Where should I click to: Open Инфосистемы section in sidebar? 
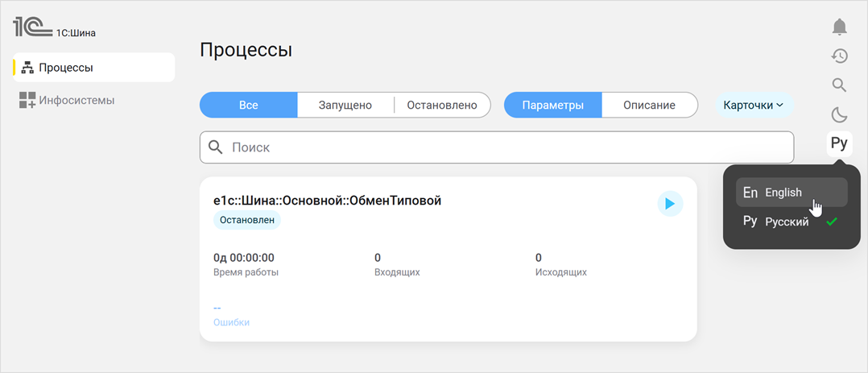click(x=94, y=101)
